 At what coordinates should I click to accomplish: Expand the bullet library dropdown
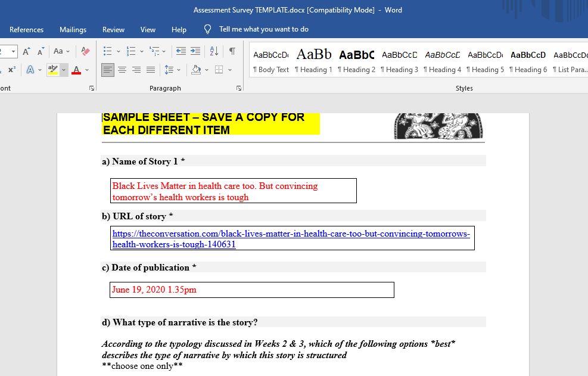pos(119,51)
